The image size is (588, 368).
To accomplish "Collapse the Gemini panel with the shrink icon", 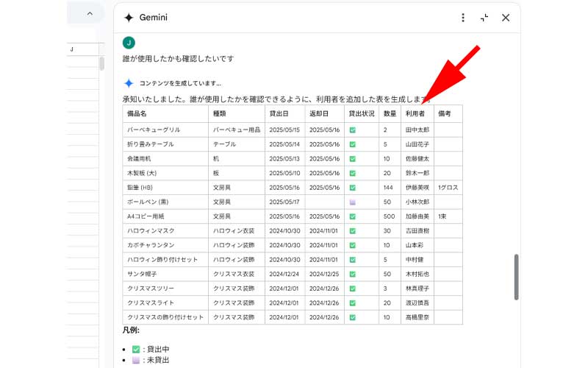I will tap(484, 18).
